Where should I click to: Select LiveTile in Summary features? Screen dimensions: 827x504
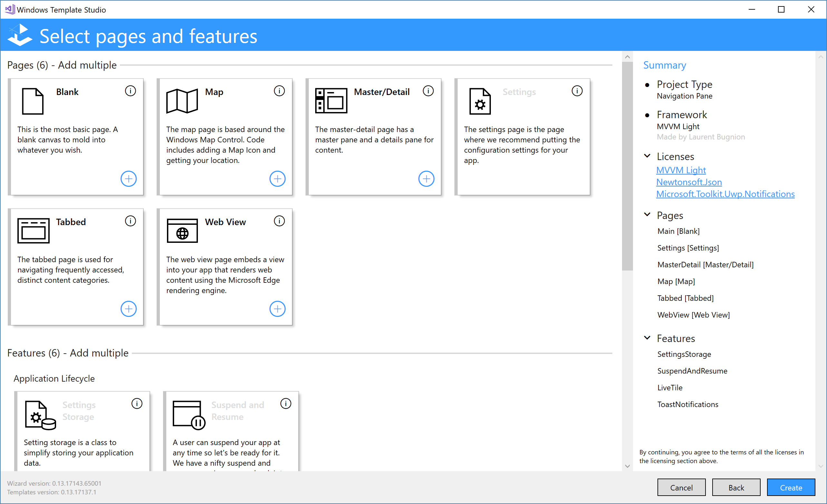pyautogui.click(x=670, y=388)
